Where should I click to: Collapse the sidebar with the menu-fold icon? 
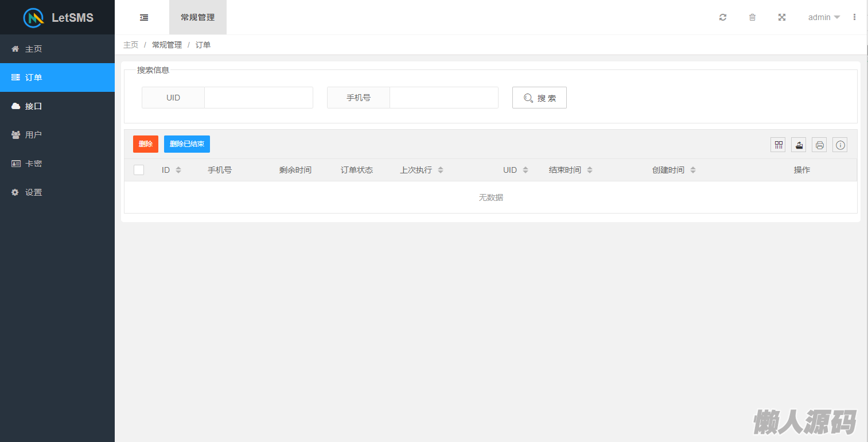point(144,17)
